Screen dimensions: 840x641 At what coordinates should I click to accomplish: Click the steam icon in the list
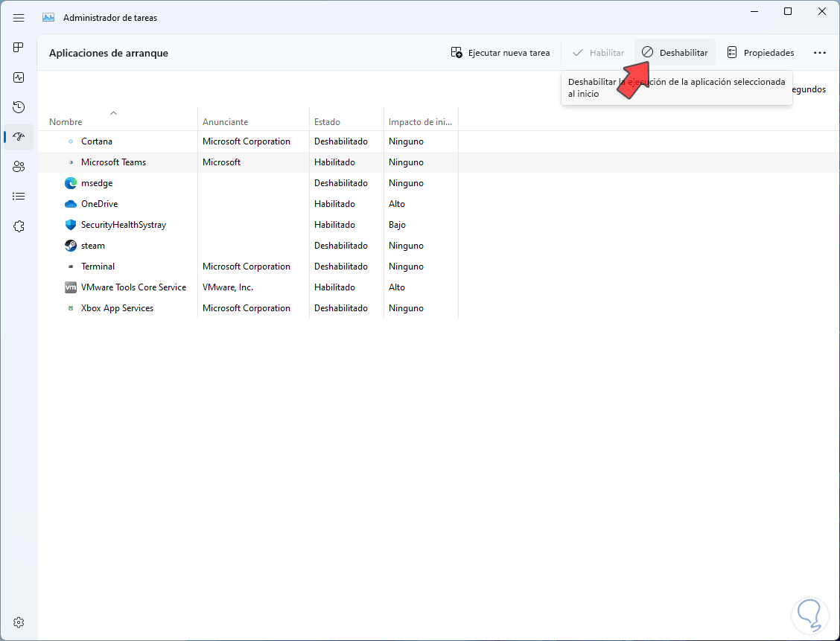[x=71, y=246]
